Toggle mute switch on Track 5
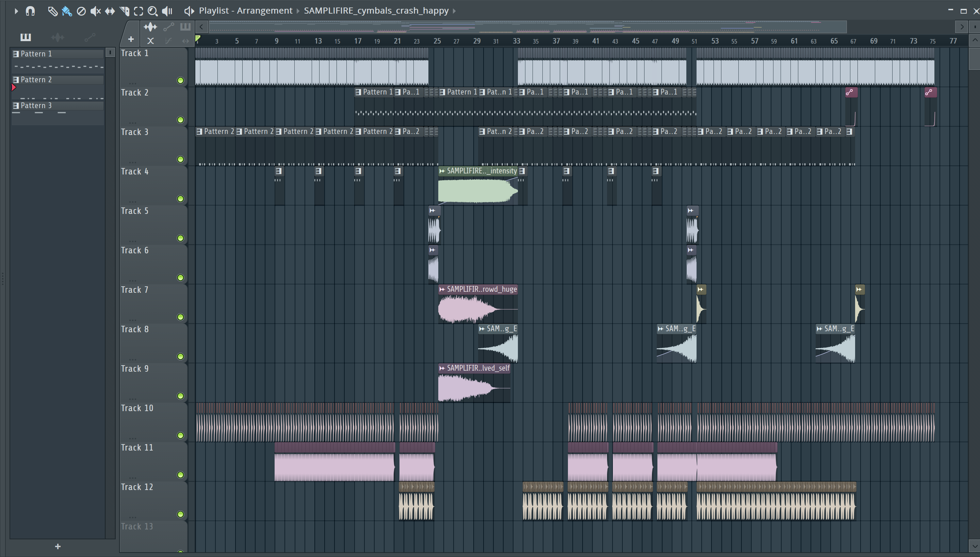 coord(180,238)
